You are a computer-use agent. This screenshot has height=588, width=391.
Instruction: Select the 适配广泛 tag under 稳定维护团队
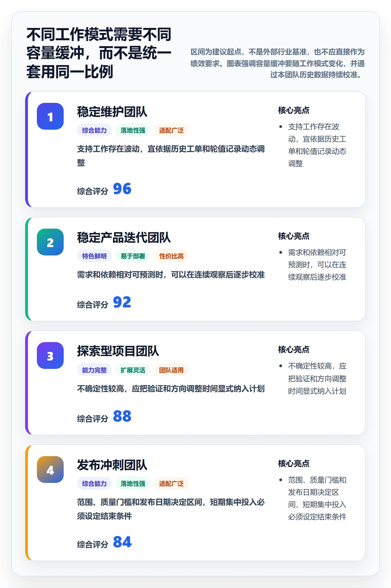pyautogui.click(x=171, y=130)
